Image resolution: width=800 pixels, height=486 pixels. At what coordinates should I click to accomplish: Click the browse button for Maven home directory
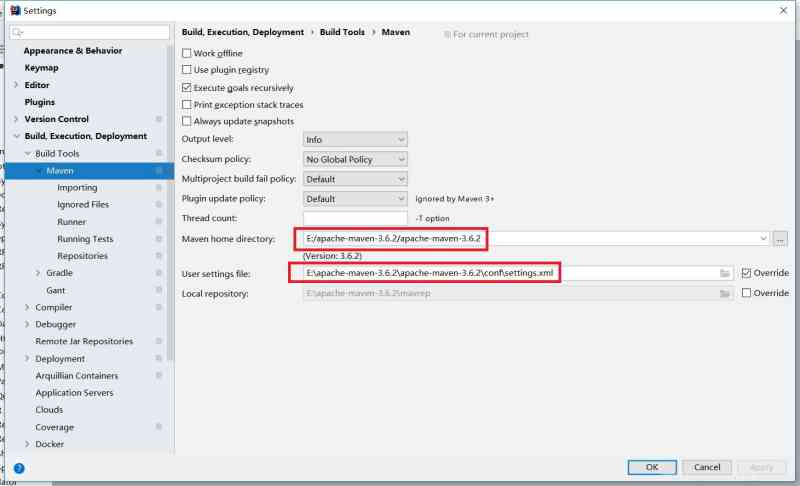click(780, 238)
